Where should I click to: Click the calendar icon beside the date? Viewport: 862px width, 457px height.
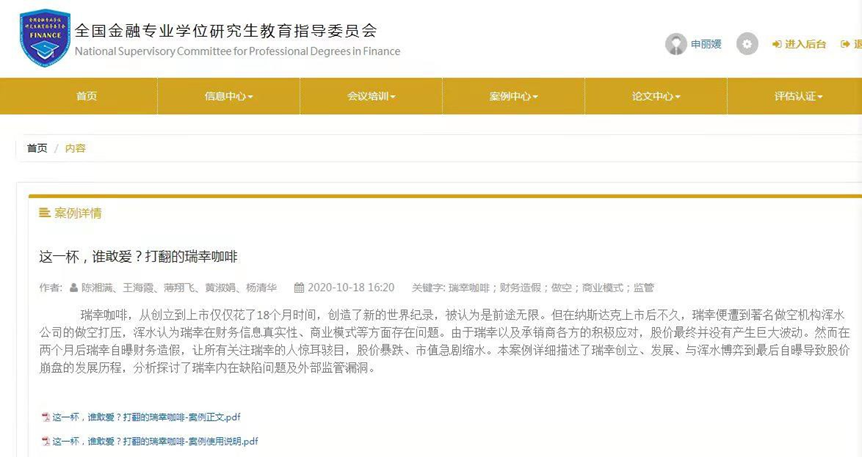pyautogui.click(x=299, y=288)
